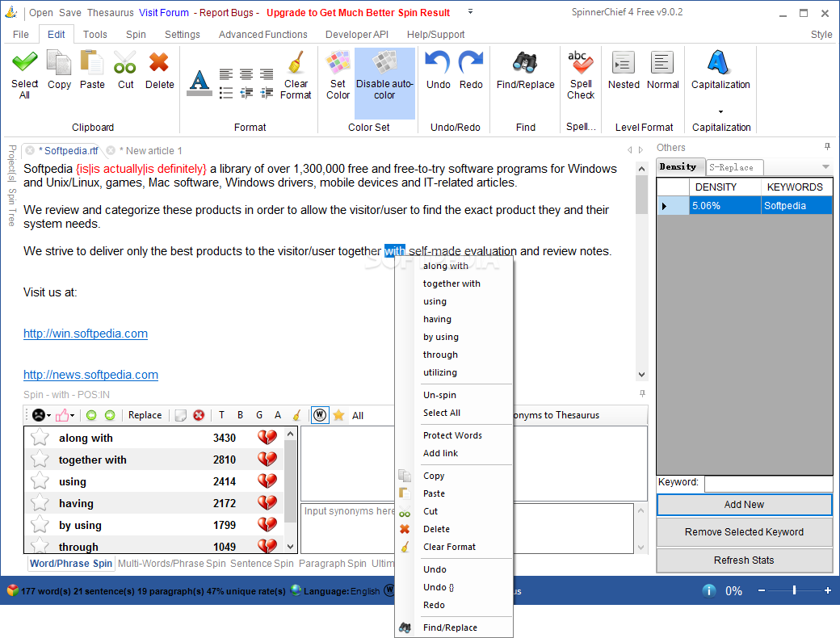Click the Cut scissors ribbon icon
Screen dimensions: 840x638
125,63
